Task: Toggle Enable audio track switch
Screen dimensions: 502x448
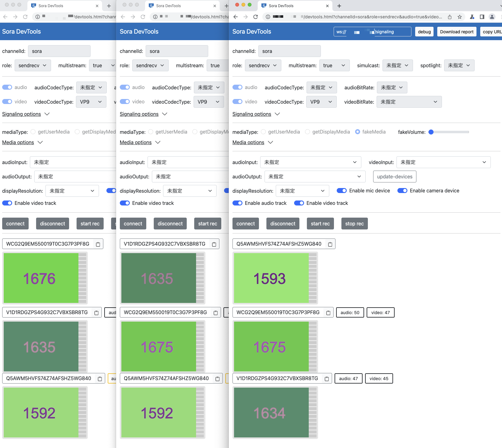Action: pyautogui.click(x=237, y=203)
